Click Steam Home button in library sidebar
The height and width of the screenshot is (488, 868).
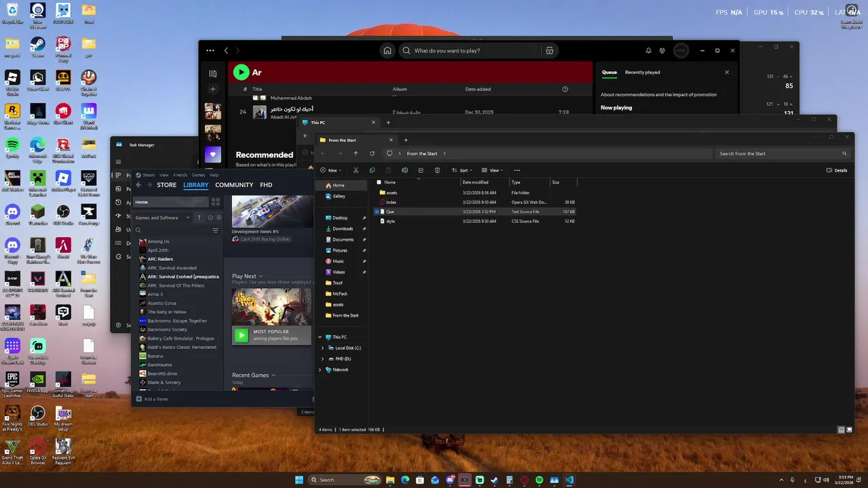(171, 202)
